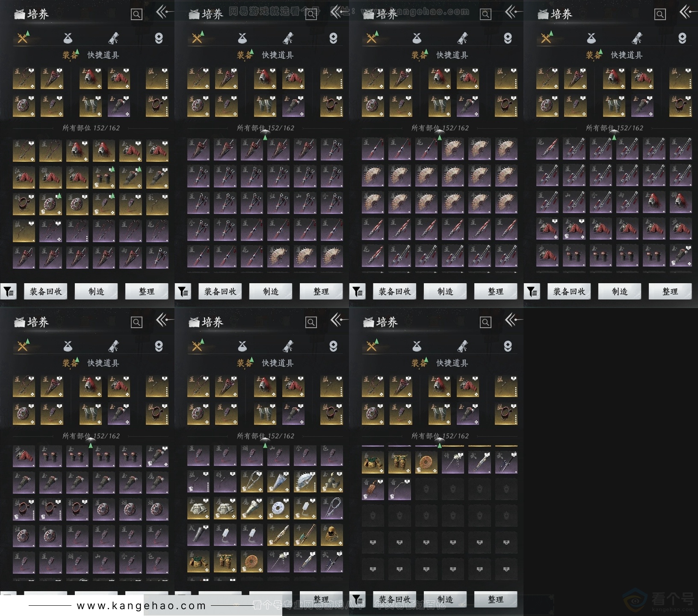698x616 pixels.
Task: Click 所有部位 152/162 label in bottom-right panel
Action: coord(440,436)
